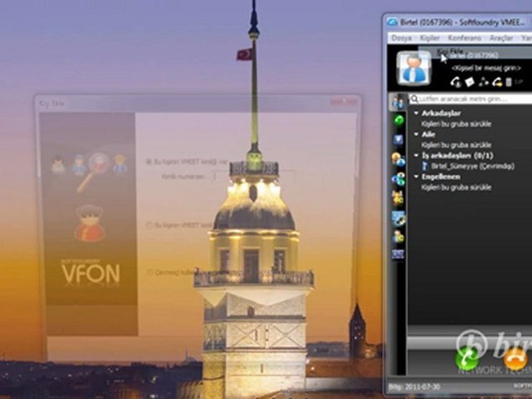Click the green call button
The width and height of the screenshot is (532, 399).
pos(467,359)
